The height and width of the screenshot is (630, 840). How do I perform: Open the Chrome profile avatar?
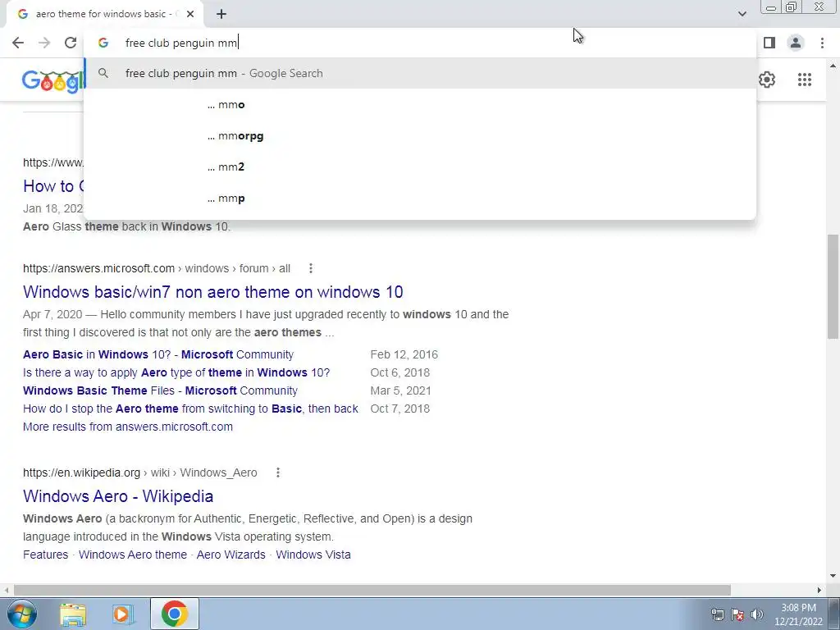tap(796, 43)
